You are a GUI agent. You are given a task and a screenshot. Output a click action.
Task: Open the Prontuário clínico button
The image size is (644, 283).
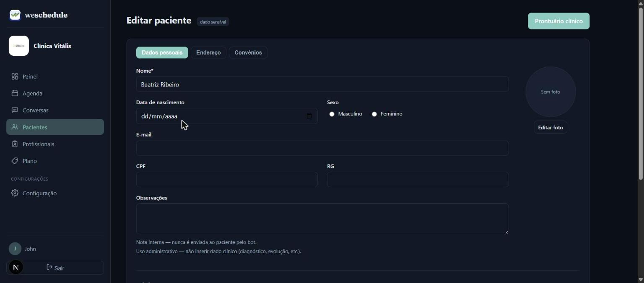[x=558, y=21]
